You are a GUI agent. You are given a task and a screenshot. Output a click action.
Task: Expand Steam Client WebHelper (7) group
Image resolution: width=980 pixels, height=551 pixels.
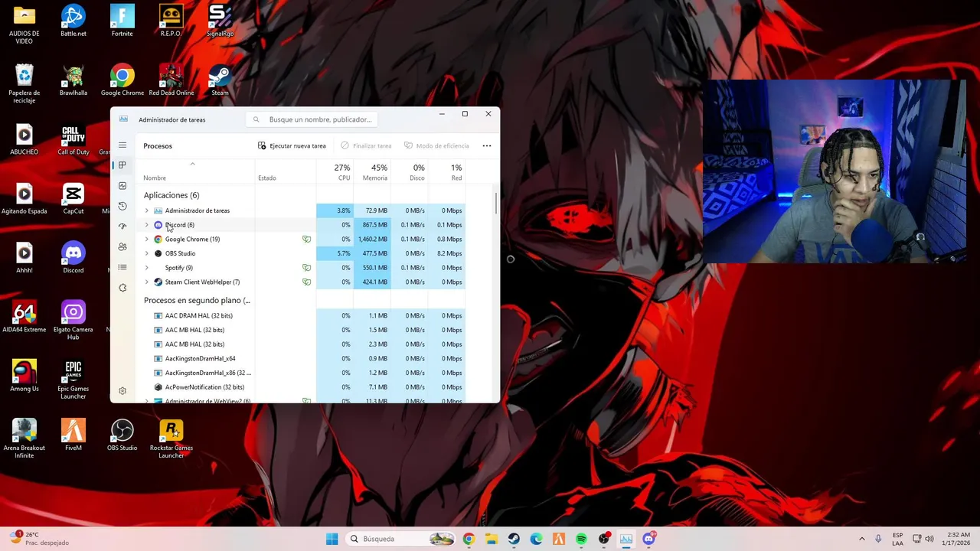point(147,282)
